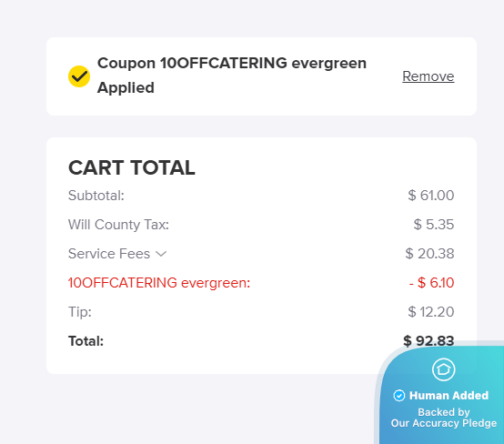Click the red 10OFFCATERING evergreen discount label
504x444 pixels.
click(159, 283)
